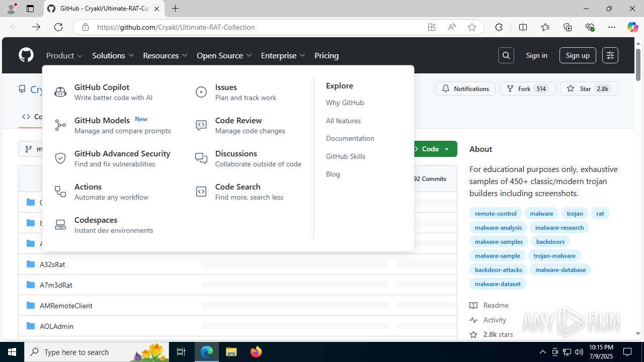Open Task View on taskbar
Viewport: 644px width, 362px height.
click(182, 352)
